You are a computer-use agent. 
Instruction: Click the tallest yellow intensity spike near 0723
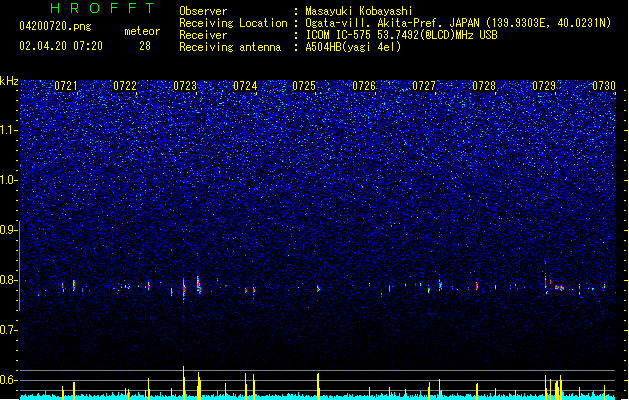[184, 382]
